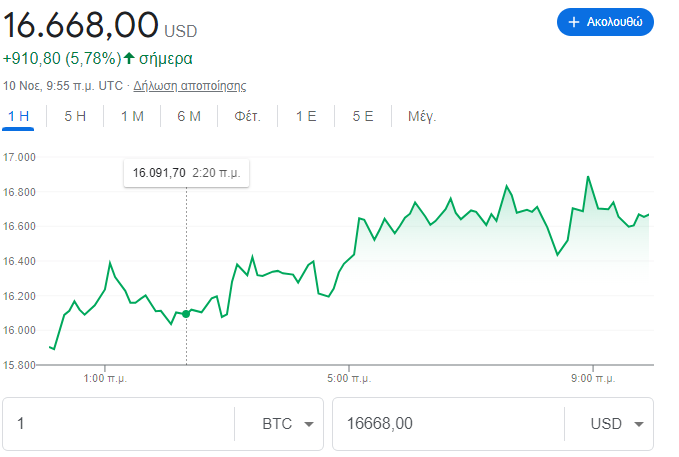Select the 5 Ε chart range tab

point(363,116)
